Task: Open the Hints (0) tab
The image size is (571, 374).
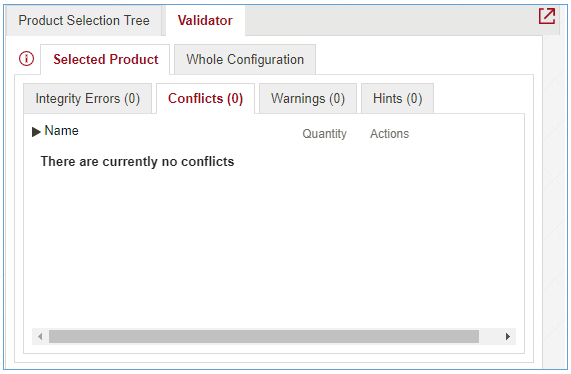Action: pyautogui.click(x=397, y=99)
